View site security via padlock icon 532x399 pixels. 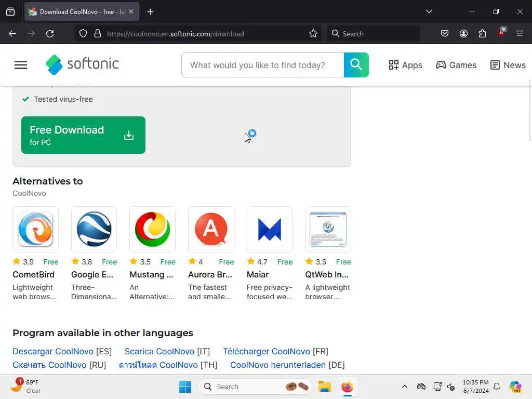pos(98,34)
